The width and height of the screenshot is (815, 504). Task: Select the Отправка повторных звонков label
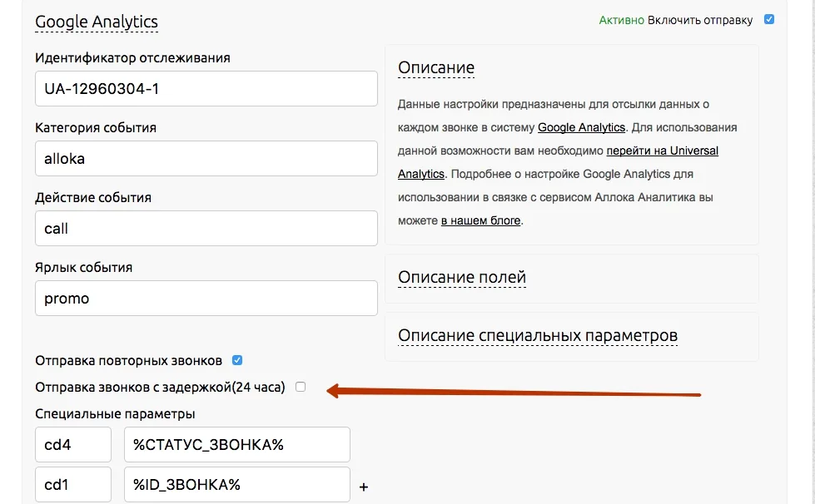tap(128, 361)
